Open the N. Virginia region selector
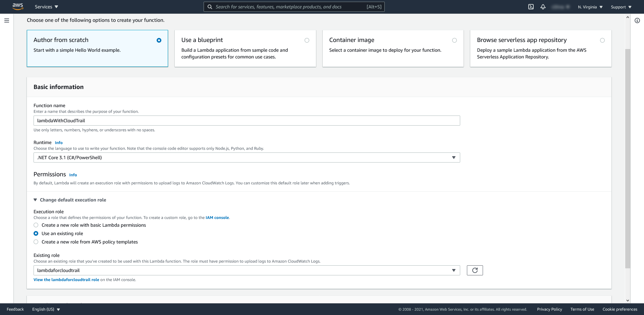Viewport: 644px width, 315px height. [x=590, y=7]
